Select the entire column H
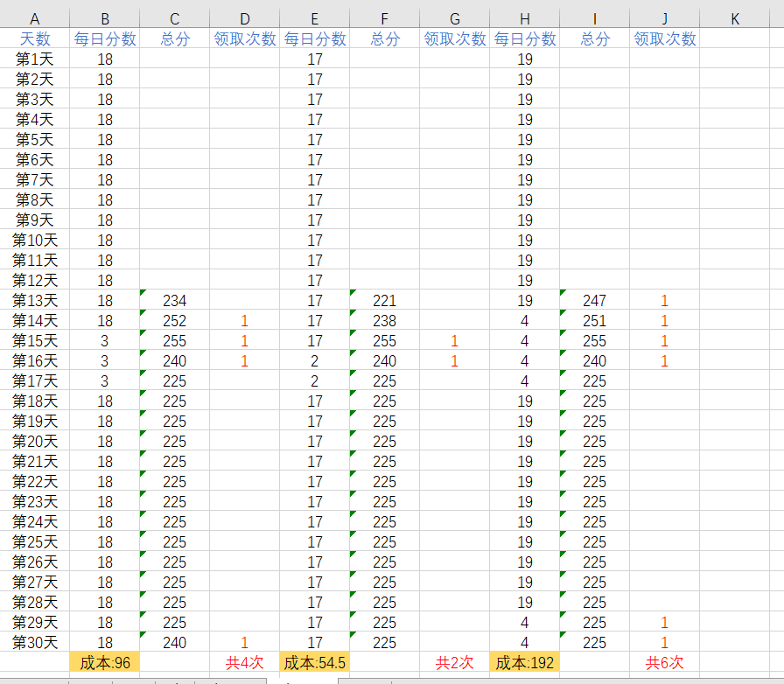Screen dimensions: 784x684 525,18
